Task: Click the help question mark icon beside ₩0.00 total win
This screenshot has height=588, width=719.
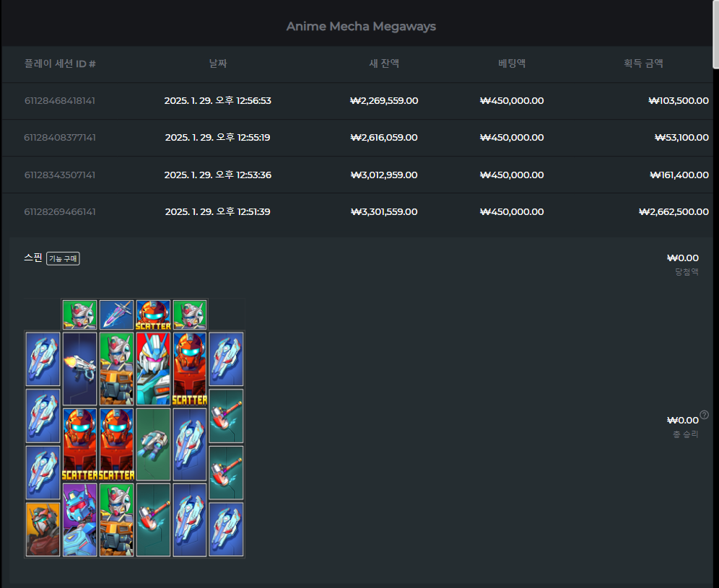Action: pyautogui.click(x=704, y=415)
